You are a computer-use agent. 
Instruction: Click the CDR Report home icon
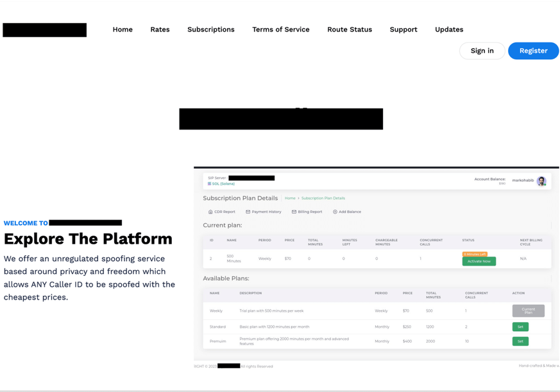pos(210,212)
